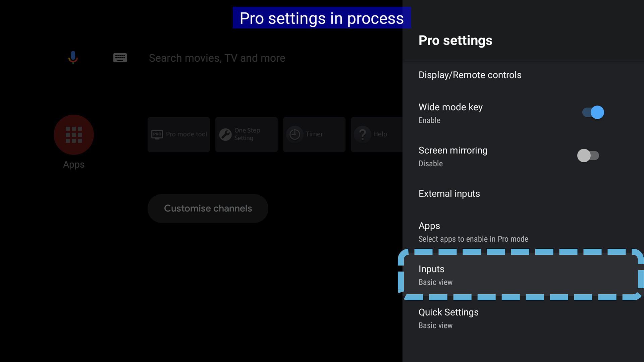The height and width of the screenshot is (362, 644).
Task: Open External inputs settings
Action: tap(449, 194)
